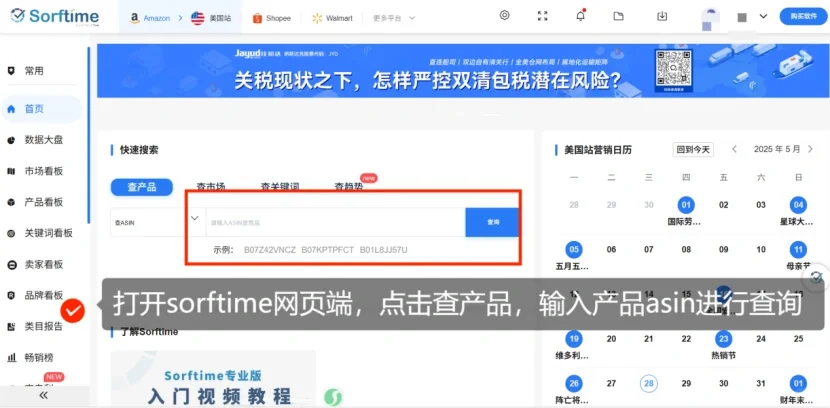Click the 数据大盘 pie chart icon

click(11, 140)
